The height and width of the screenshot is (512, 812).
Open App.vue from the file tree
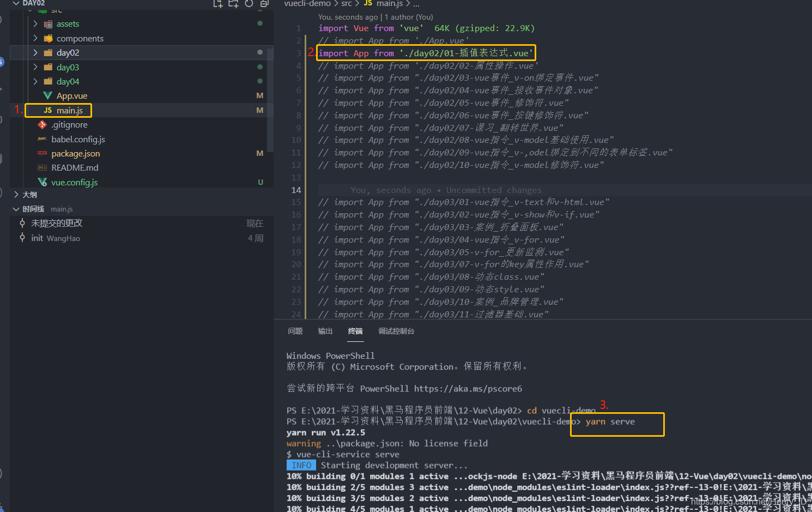point(72,96)
